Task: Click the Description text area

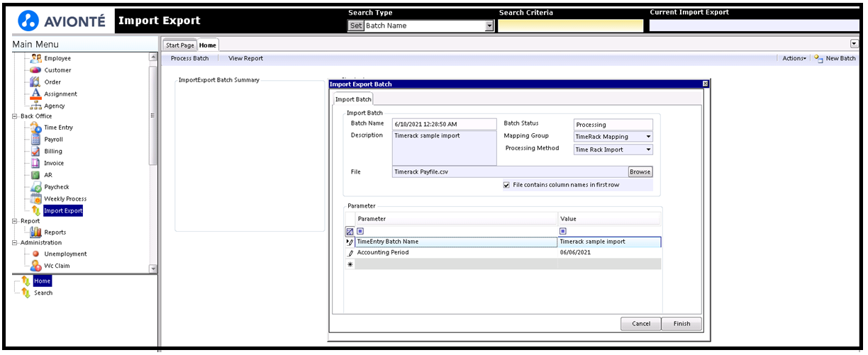Action: [445, 147]
